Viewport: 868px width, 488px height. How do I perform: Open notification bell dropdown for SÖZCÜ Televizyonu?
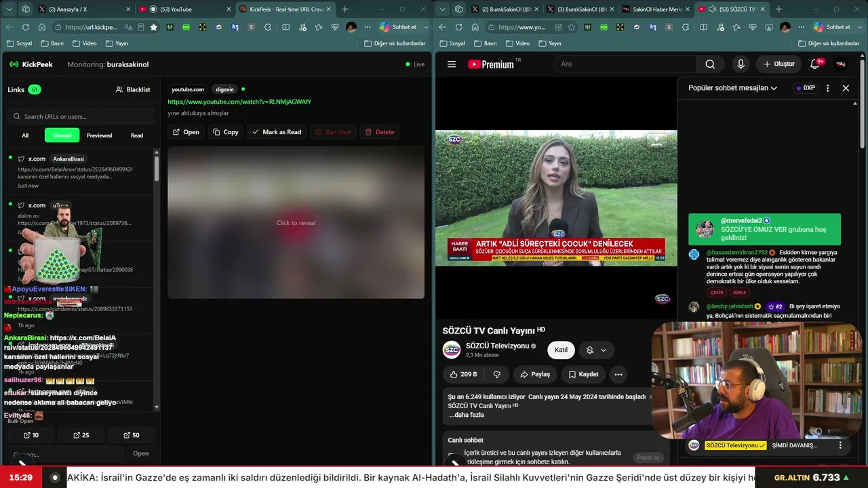[x=596, y=350]
